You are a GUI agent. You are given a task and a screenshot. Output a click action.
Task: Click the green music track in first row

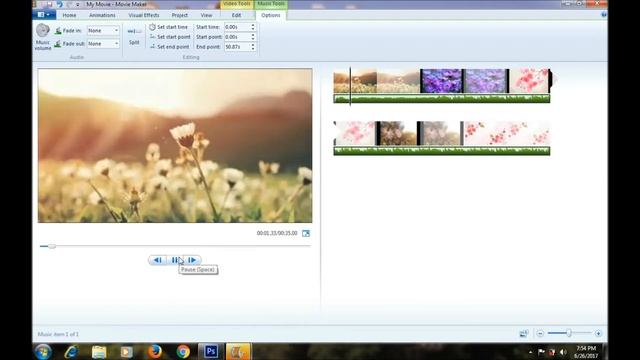pos(442,98)
